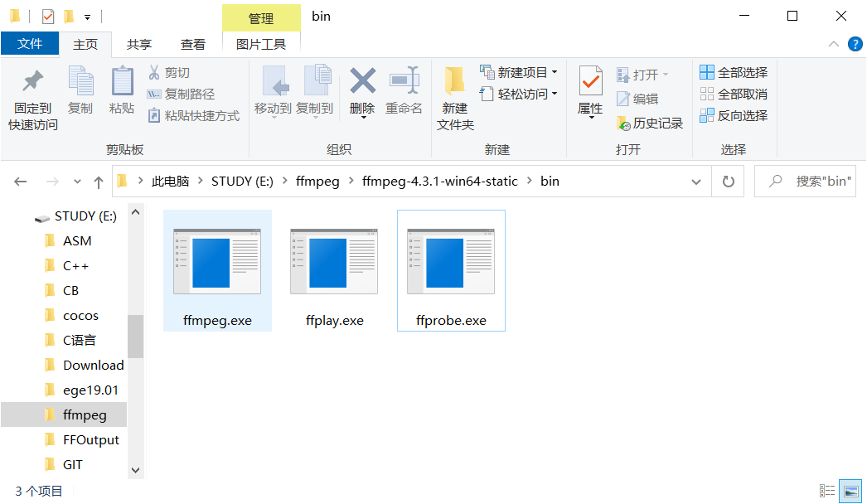
Task: Switch to details view layout
Action: tap(827, 491)
